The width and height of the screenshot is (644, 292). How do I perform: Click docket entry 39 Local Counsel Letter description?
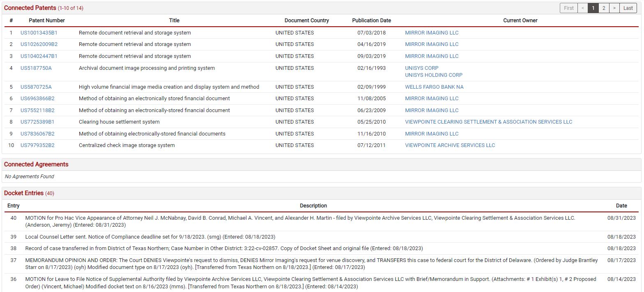coord(150,237)
